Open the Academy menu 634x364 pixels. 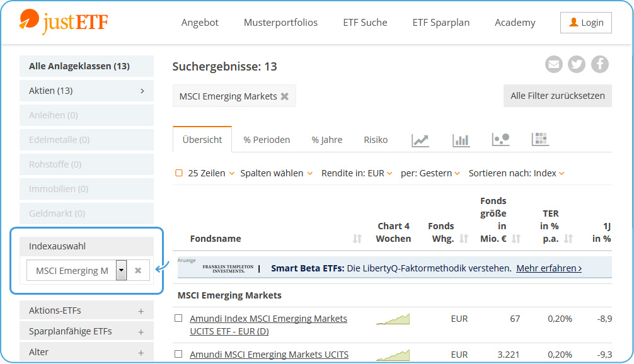[515, 23]
